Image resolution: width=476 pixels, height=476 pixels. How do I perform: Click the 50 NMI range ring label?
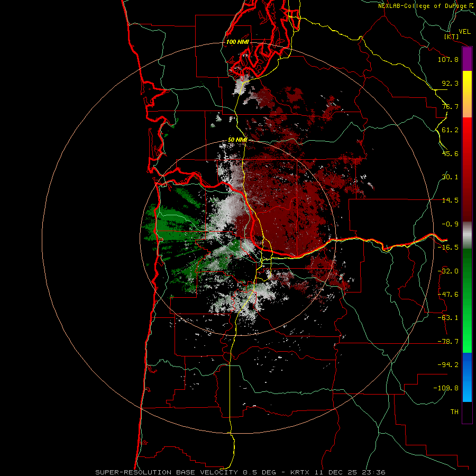click(x=237, y=140)
